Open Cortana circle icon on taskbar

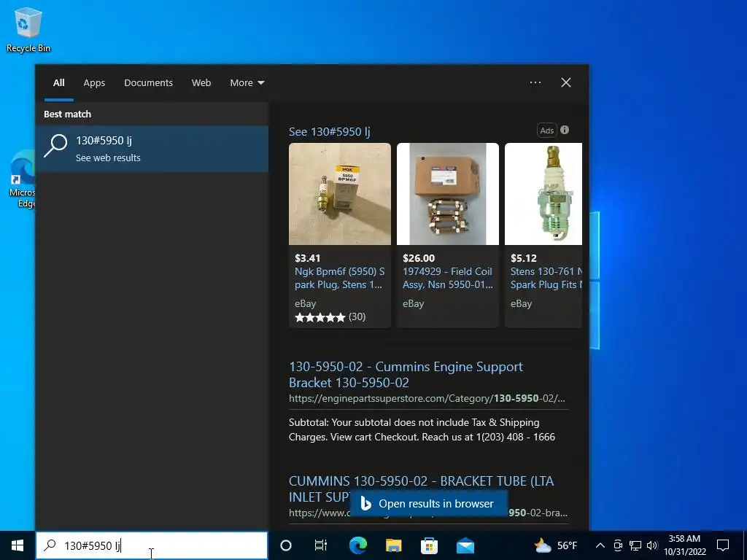tap(286, 545)
